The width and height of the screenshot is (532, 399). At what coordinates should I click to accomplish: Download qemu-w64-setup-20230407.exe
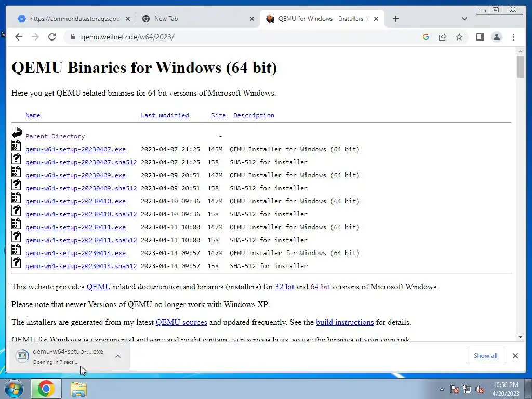[x=76, y=149]
